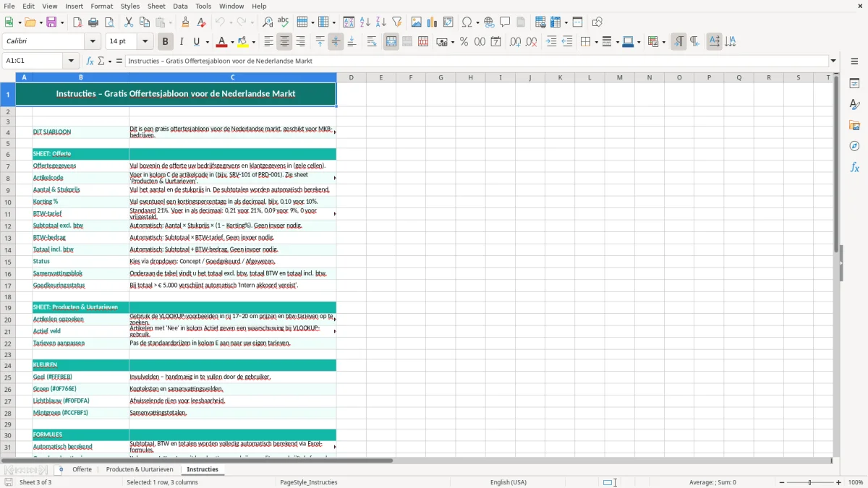Toggle Italic formatting
The width and height of the screenshot is (868, 488).
coord(182,42)
